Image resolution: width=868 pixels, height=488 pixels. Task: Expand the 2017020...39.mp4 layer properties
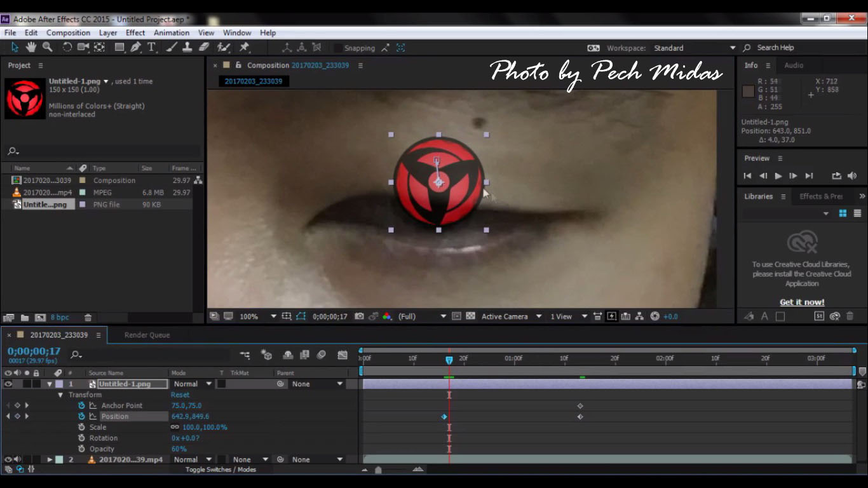[x=50, y=459]
